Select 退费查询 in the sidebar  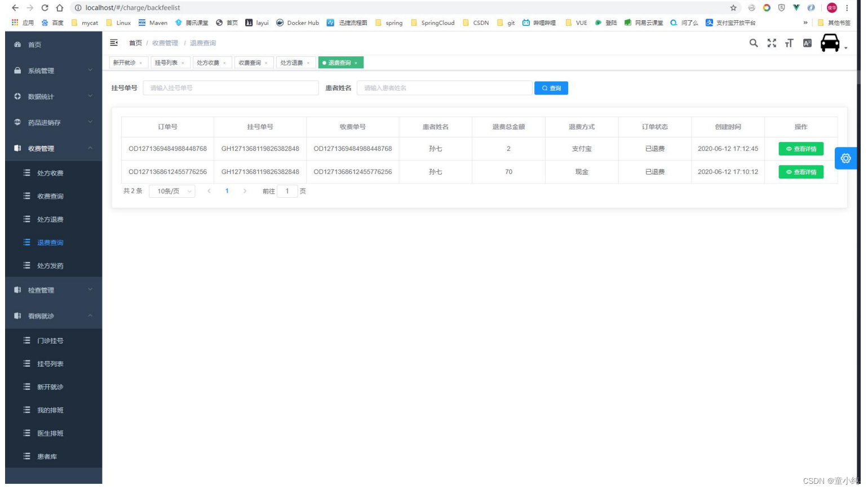click(54, 242)
